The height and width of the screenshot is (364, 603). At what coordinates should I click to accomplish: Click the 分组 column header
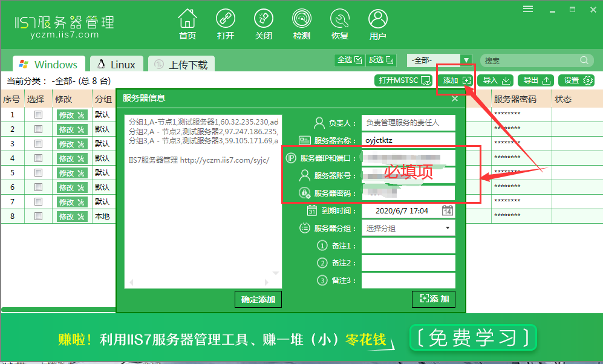pos(103,99)
